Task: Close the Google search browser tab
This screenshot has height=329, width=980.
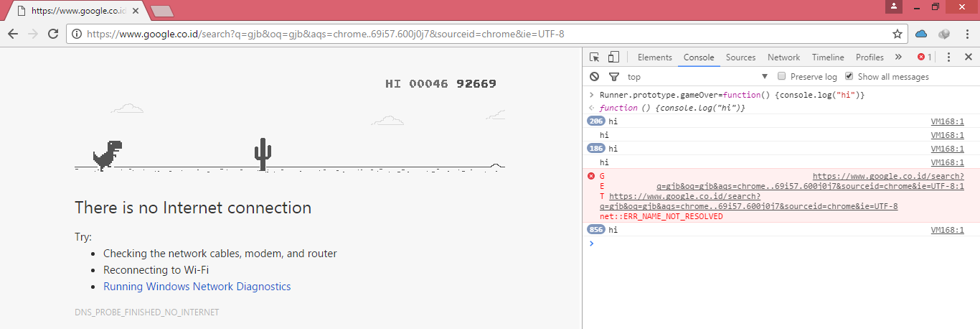Action: coord(136,11)
